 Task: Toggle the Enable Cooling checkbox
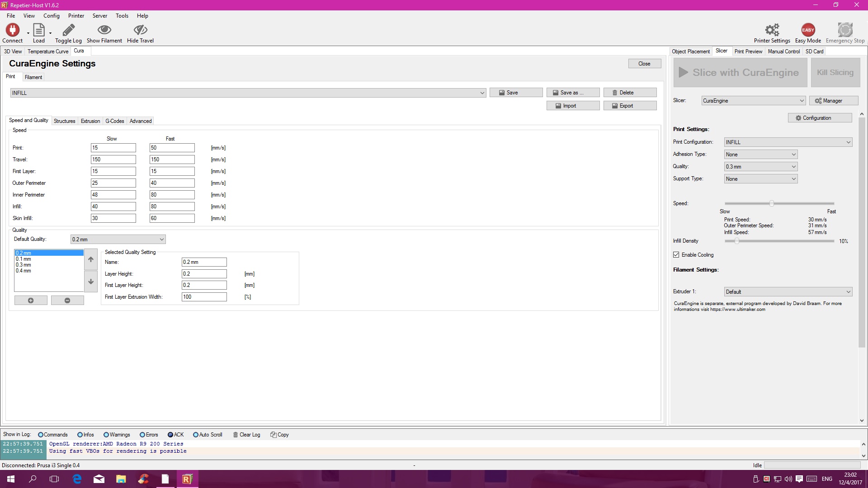676,255
